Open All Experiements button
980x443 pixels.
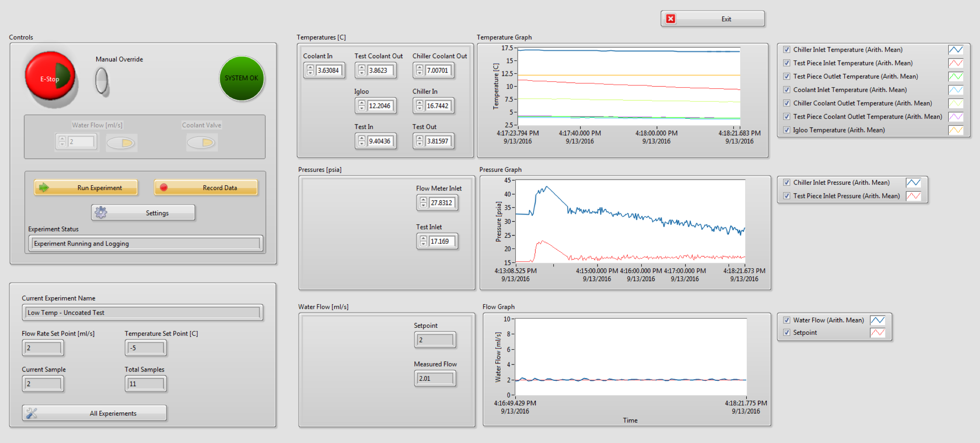pos(94,413)
